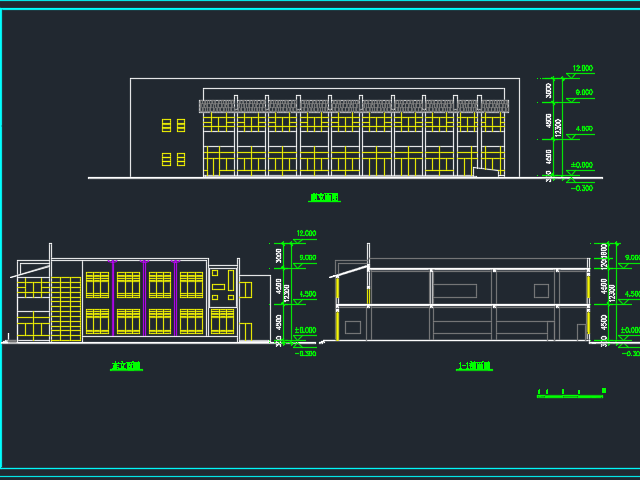The width and height of the screenshot is (640, 480).
Task: Click the 12.000 elevation mark of the top elevation
Action: tap(581, 69)
